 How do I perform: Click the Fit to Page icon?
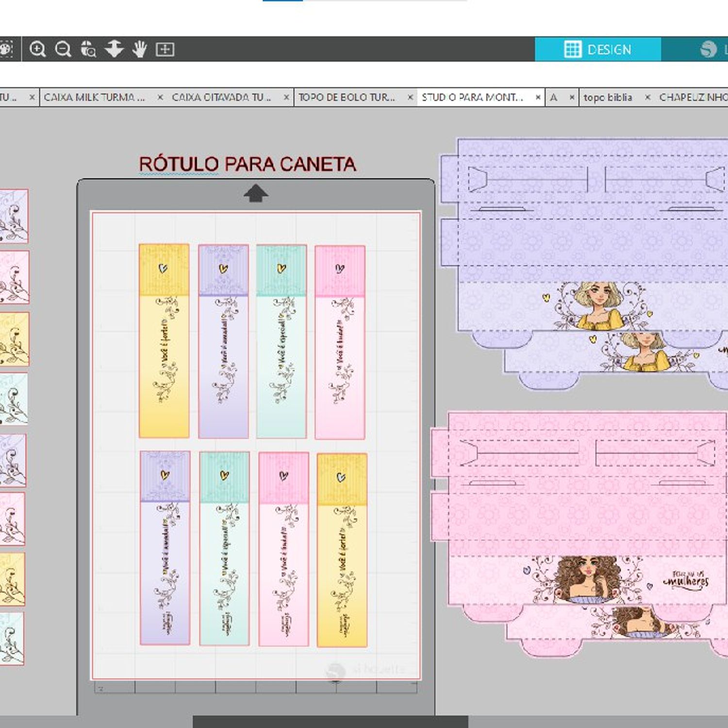coord(165,49)
